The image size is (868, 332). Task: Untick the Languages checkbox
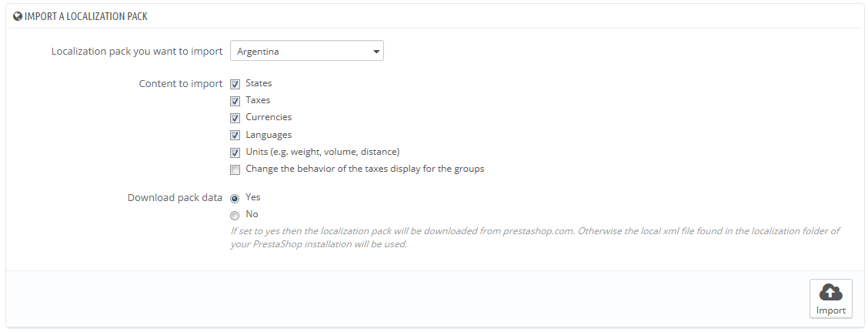[235, 136]
